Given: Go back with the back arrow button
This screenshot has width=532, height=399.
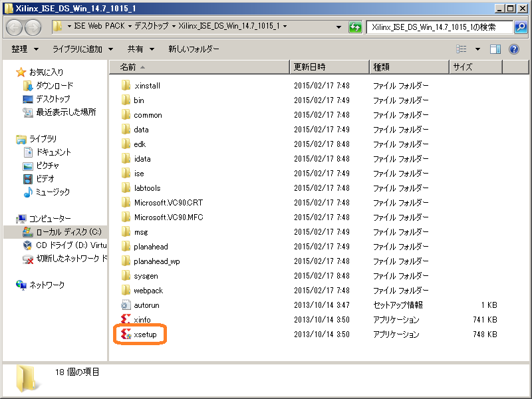Looking at the screenshot, I should (15, 27).
